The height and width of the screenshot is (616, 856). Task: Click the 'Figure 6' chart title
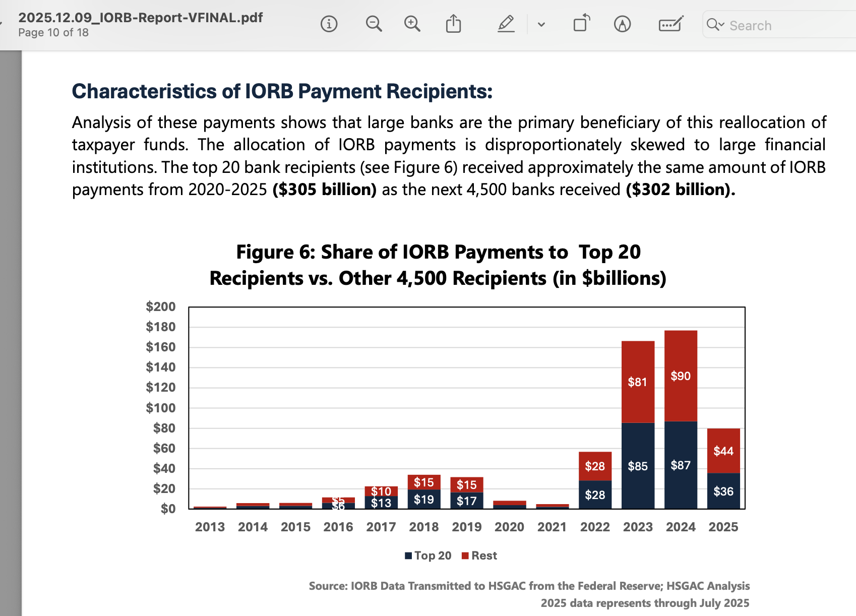(x=438, y=265)
